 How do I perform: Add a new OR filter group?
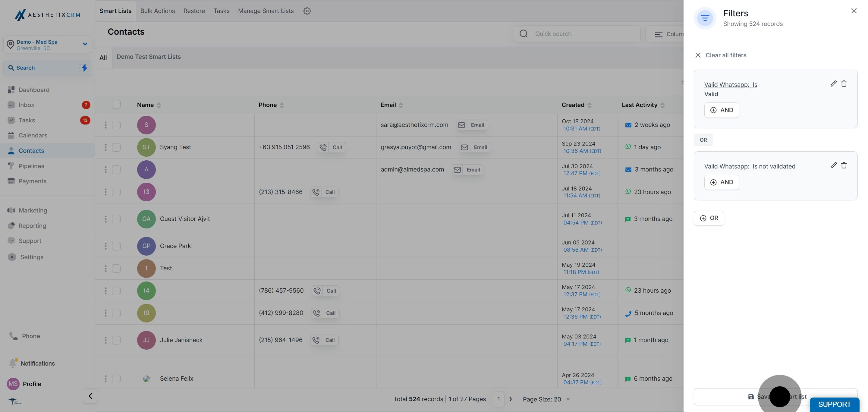coord(709,218)
